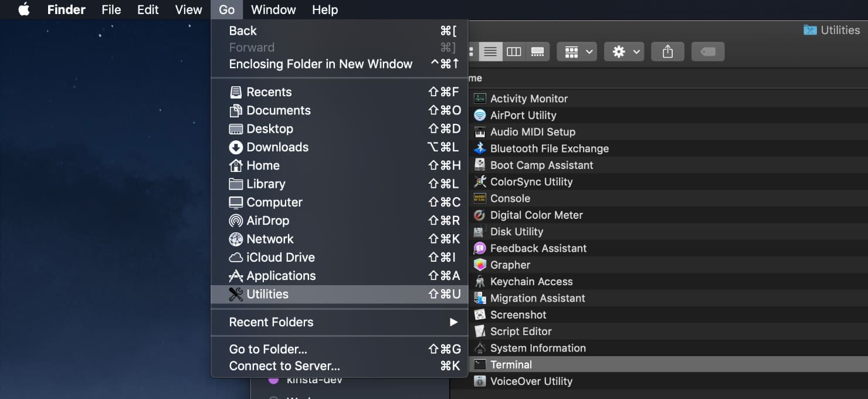Image resolution: width=868 pixels, height=399 pixels.
Task: Select icon view in the toolbar
Action: coord(472,51)
